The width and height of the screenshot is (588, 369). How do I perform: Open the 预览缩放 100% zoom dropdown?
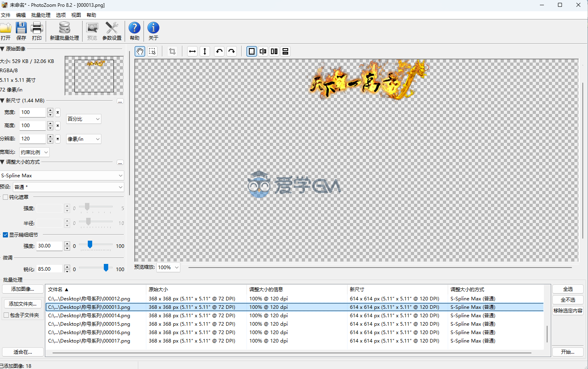click(x=168, y=268)
